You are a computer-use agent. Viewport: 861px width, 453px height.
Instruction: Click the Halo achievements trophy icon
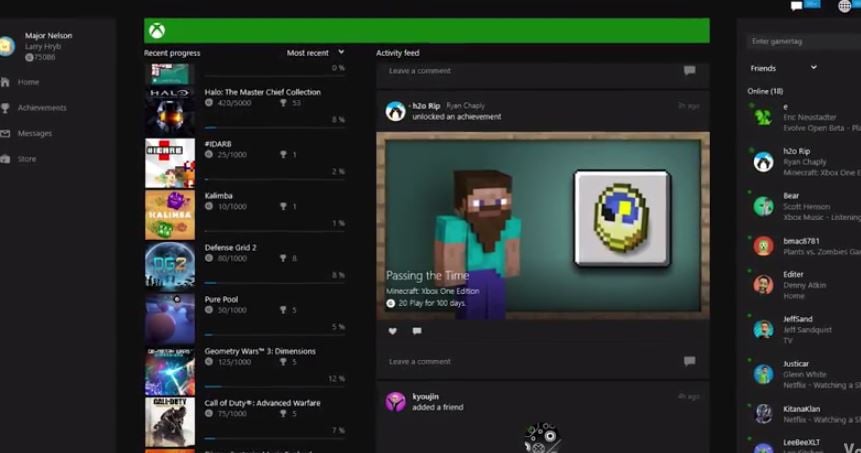point(283,103)
